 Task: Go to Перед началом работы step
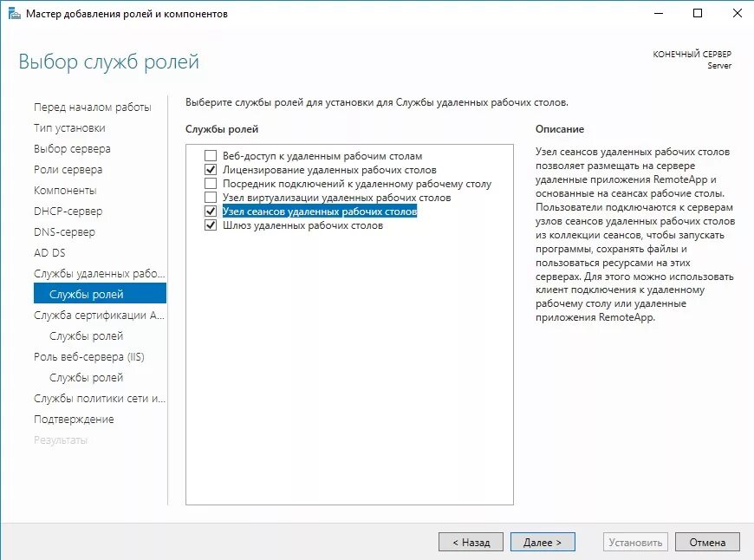pos(93,107)
